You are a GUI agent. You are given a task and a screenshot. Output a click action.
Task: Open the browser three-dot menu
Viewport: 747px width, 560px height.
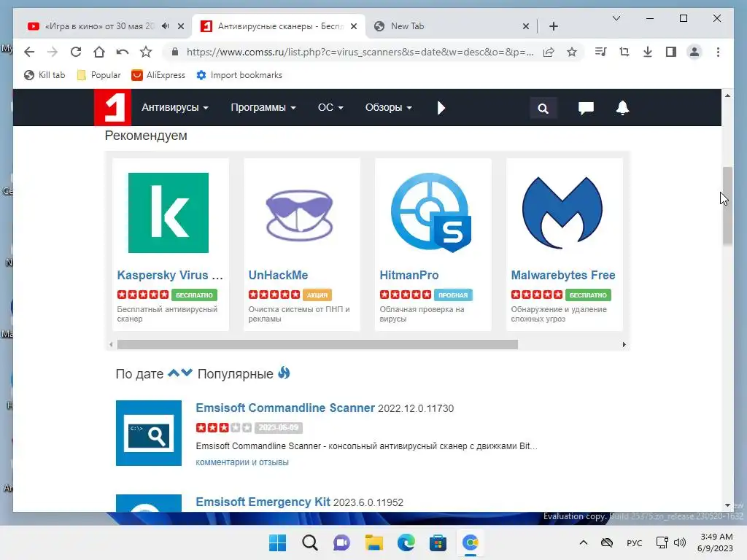pos(718,52)
